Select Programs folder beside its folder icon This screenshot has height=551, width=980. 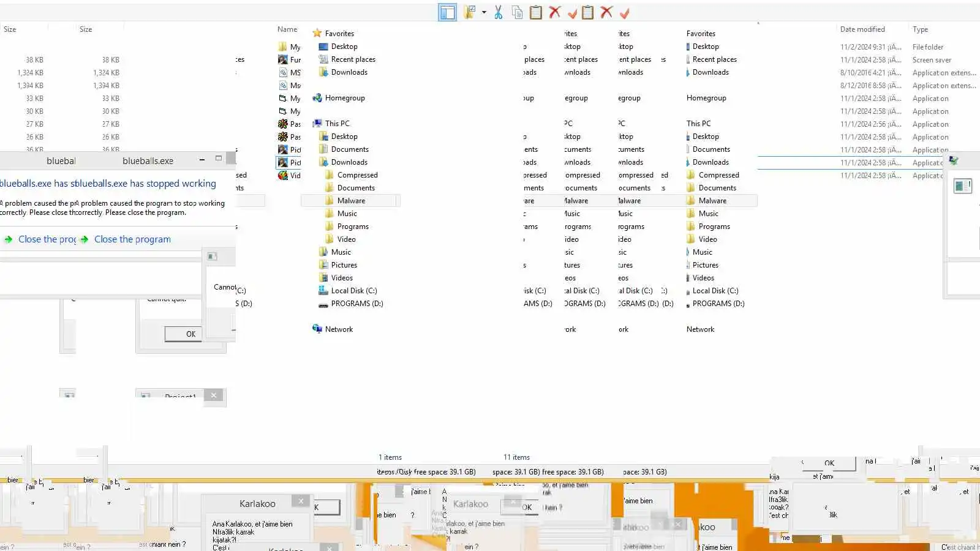click(353, 227)
